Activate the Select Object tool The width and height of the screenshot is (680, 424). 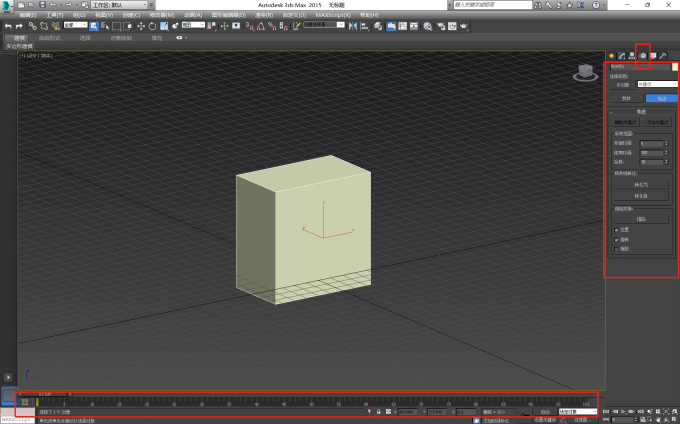[94, 26]
